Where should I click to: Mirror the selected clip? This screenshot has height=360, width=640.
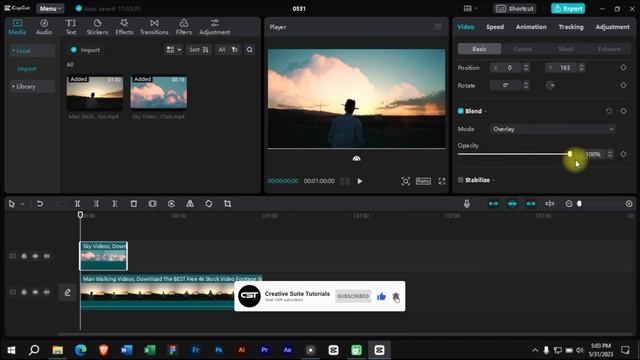coord(190,203)
